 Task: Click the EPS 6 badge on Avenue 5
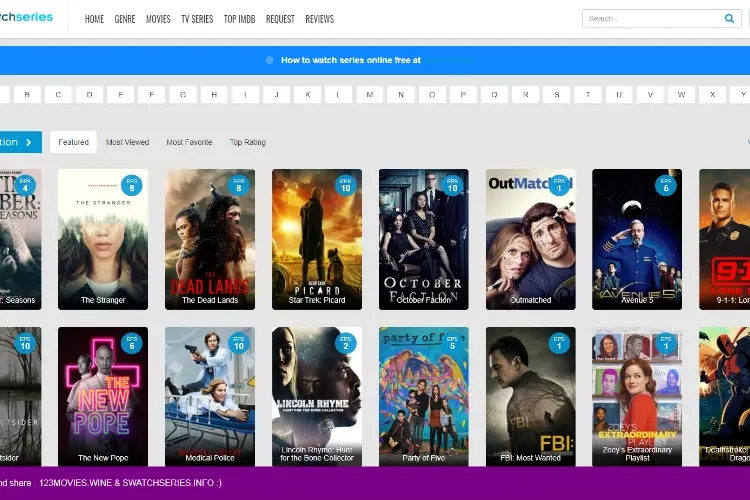pos(666,185)
